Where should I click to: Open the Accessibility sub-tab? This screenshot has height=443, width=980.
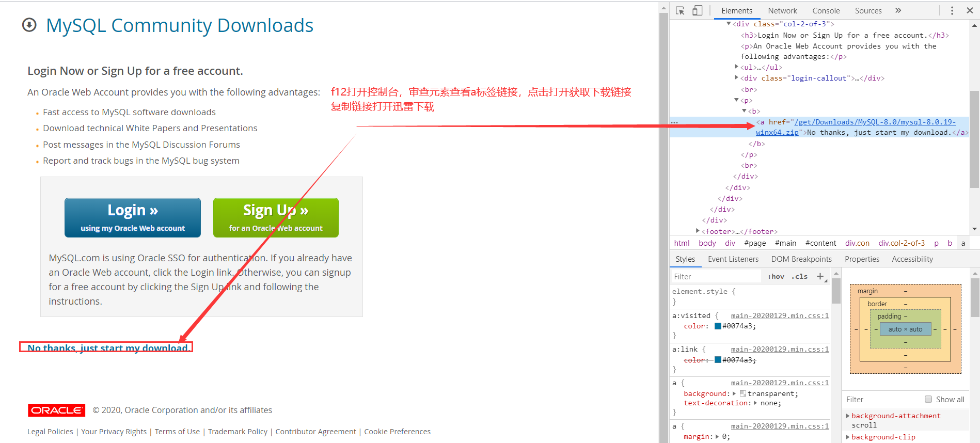coord(912,259)
